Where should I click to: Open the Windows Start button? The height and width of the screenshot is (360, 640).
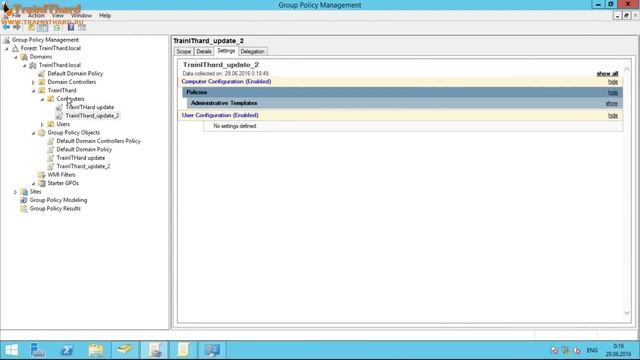coord(11,350)
